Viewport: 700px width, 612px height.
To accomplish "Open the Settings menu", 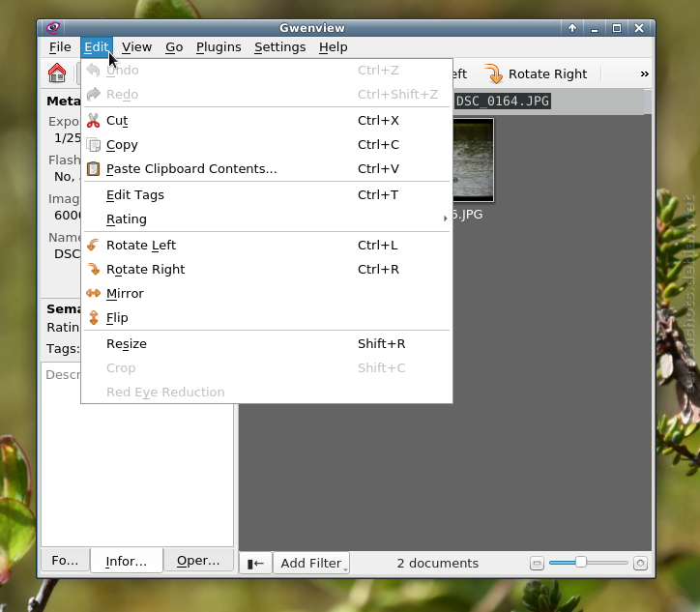I will click(280, 46).
